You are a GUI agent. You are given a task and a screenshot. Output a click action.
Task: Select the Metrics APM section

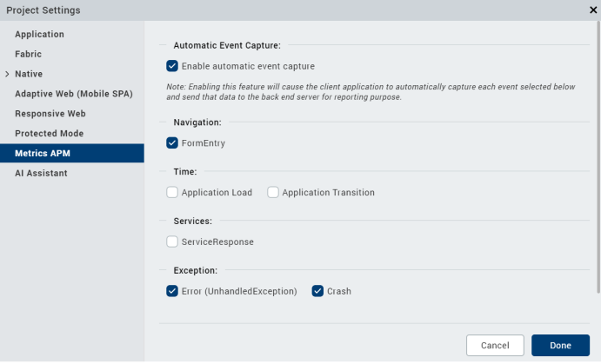pos(43,154)
